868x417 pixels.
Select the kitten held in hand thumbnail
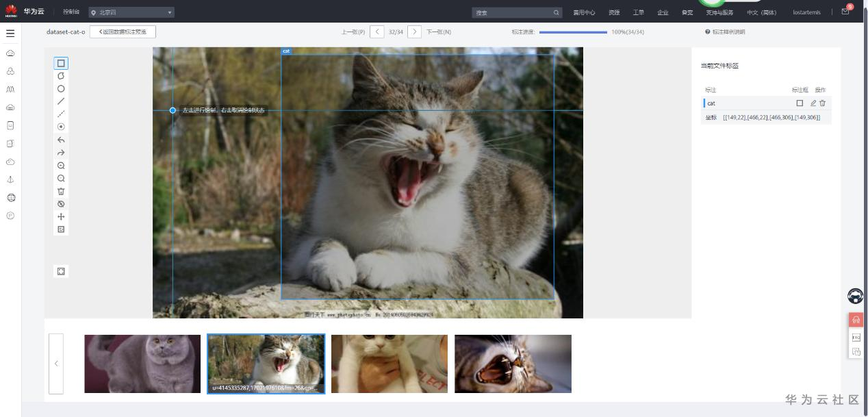[390, 364]
